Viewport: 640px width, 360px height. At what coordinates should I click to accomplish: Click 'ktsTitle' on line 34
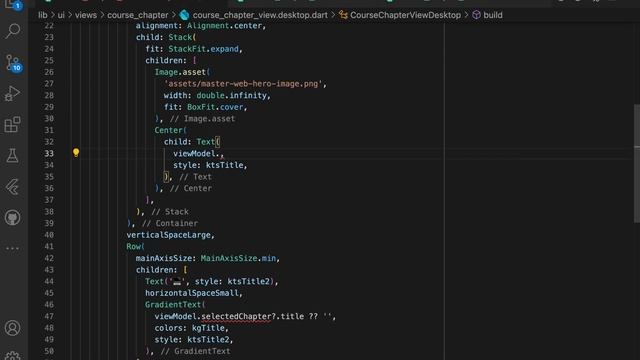[224, 165]
